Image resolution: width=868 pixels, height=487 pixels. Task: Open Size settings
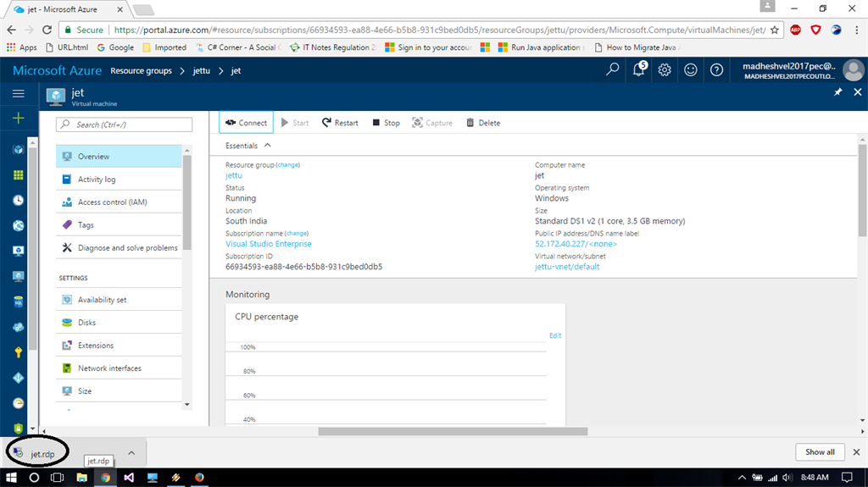point(119,390)
